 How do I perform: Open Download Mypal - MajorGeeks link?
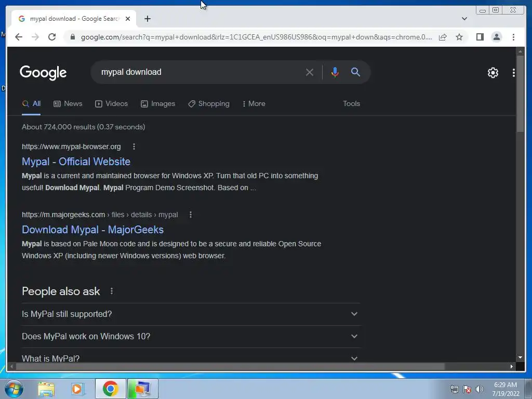tap(92, 230)
